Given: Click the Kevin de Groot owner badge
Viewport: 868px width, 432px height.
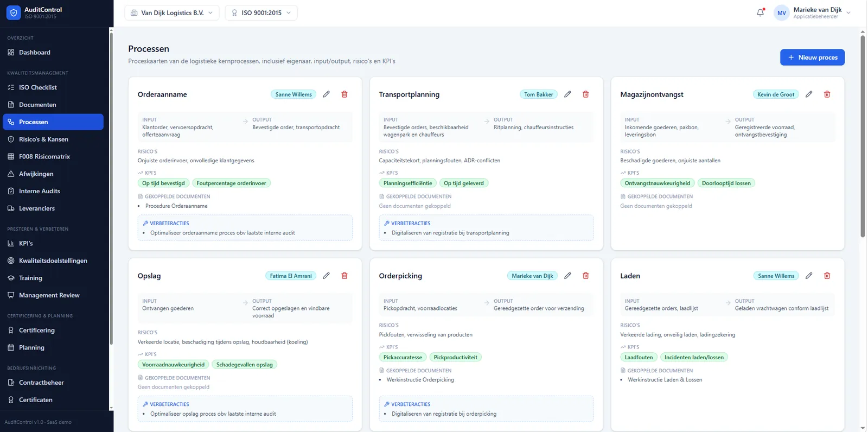Looking at the screenshot, I should 776,94.
